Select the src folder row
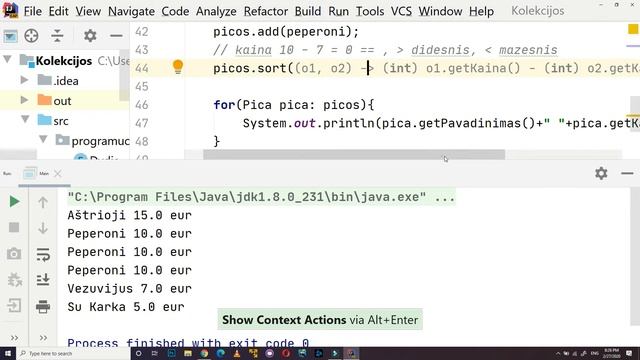Screen dimensions: 640x360 pyautogui.click(x=64, y=121)
